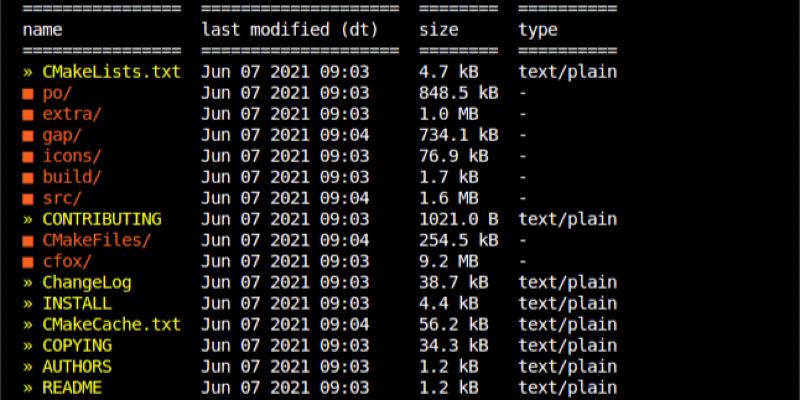Screen dimensions: 800x400
Task: Click the arrow marker before ChangeLog
Action: pos(28,282)
